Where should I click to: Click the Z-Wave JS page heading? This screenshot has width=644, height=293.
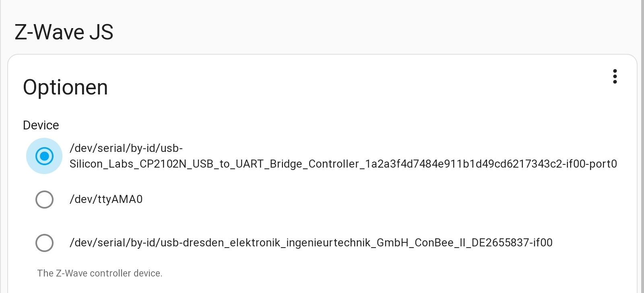pyautogui.click(x=64, y=32)
